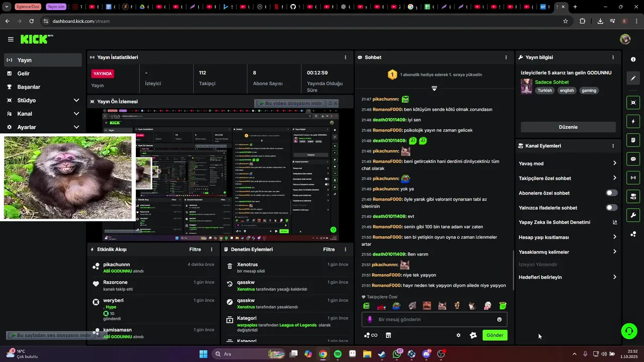Toggle the broadcast signal icon in right sidebar
Viewport: 644px width, 362px height.
click(x=633, y=177)
